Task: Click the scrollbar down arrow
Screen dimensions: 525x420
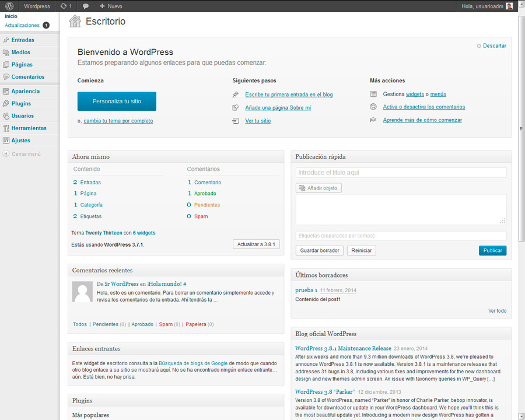Action: pyautogui.click(x=521, y=416)
